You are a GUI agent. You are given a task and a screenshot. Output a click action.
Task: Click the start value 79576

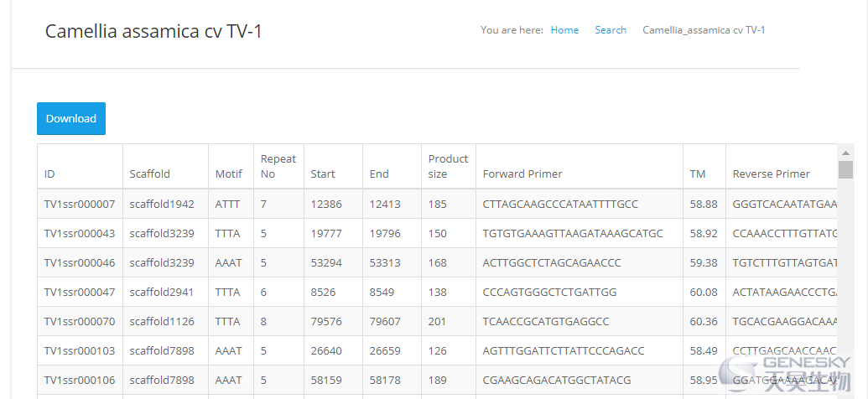click(326, 322)
